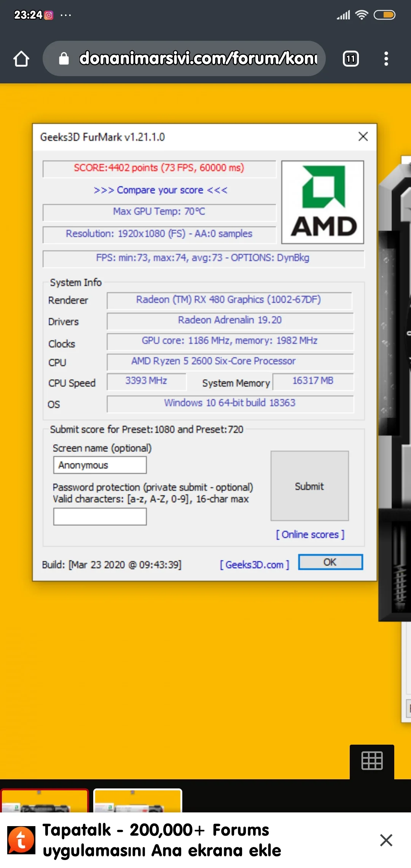Select the first red-bordered gallery thumbnail
Viewport: 411px width, 868px height.
point(45,800)
